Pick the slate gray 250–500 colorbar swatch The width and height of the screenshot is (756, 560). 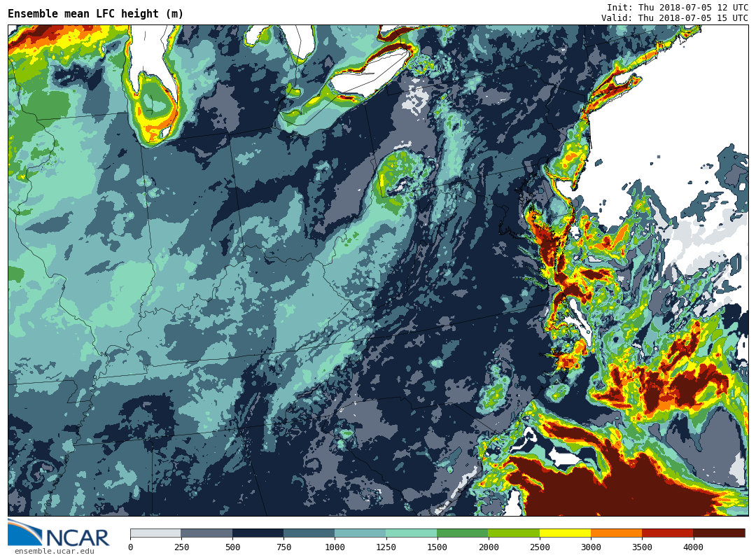click(206, 533)
